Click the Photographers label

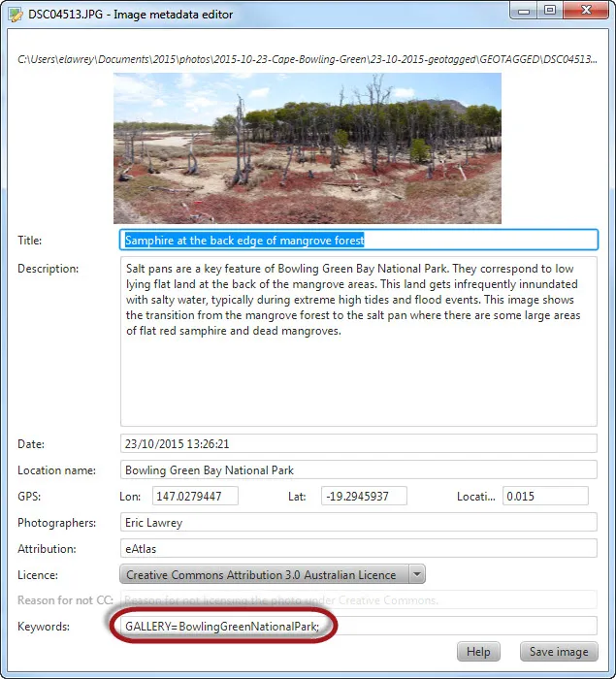pos(56,523)
